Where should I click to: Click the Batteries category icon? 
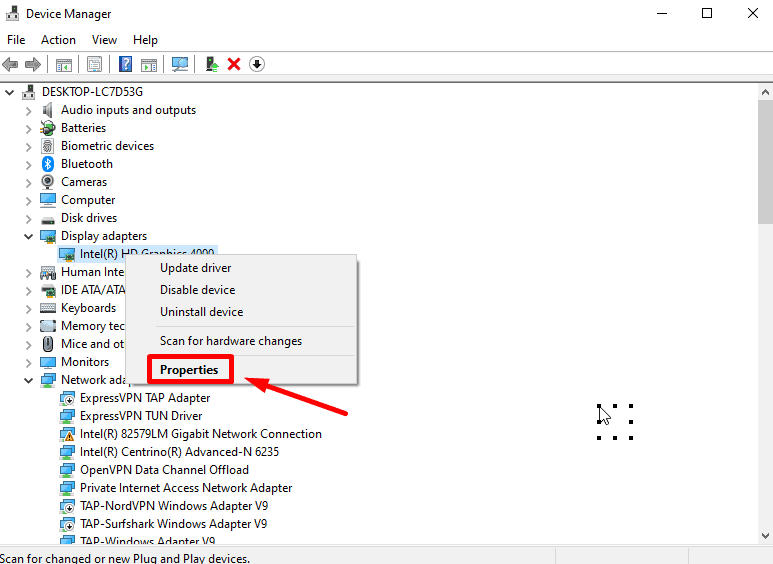click(x=48, y=128)
